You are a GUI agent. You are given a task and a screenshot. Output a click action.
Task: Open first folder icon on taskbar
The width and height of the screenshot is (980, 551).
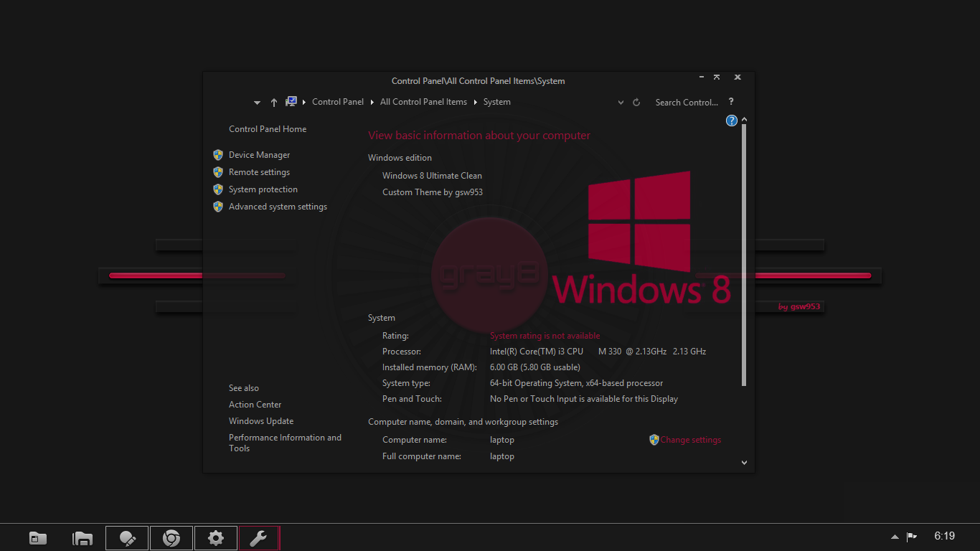(38, 538)
